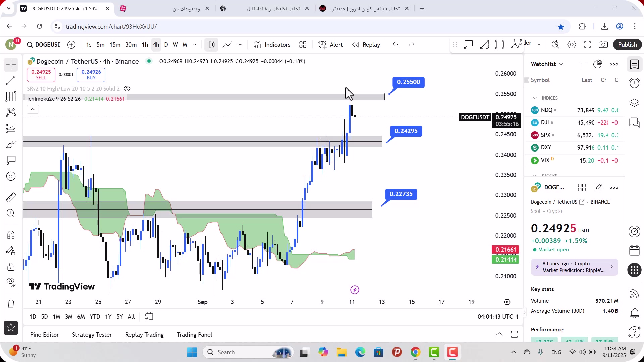Screen dimensions: 644x362
Task: Open the emoji icons tool
Action: click(11, 176)
